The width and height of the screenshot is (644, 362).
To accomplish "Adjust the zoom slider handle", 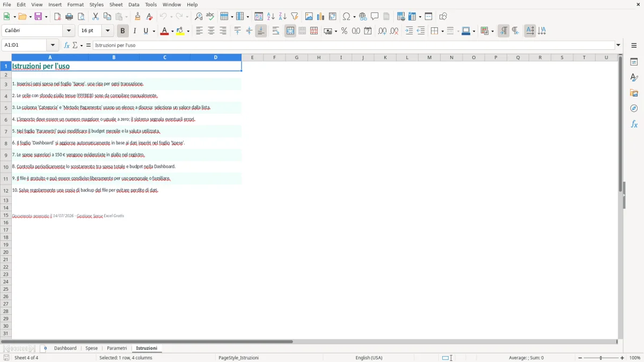I will 601,358.
